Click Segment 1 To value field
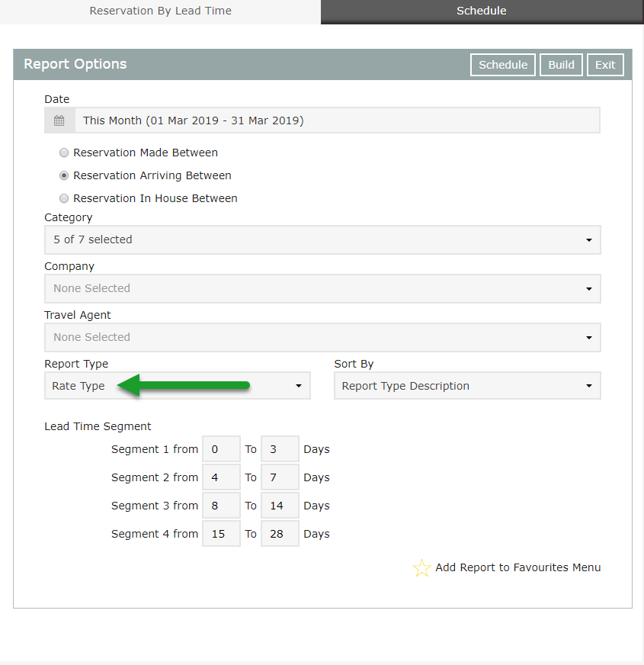 click(280, 449)
